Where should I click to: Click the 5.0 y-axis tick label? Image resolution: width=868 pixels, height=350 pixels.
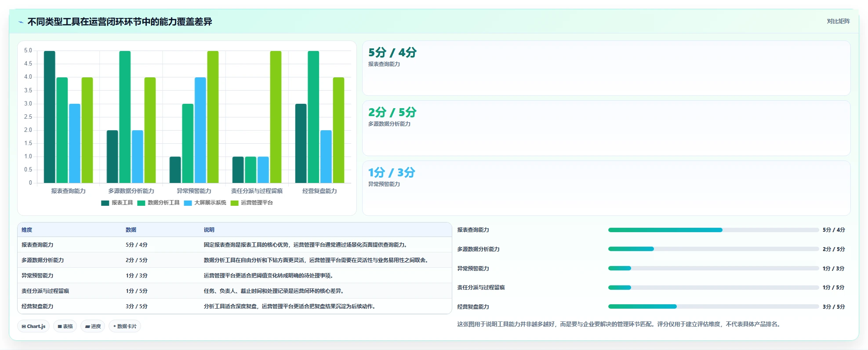tap(28, 51)
